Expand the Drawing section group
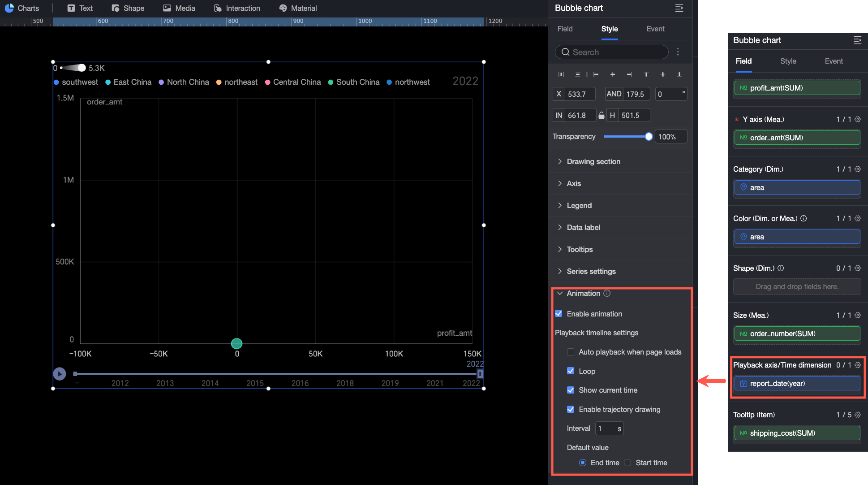Screen dimensions: 868x485 coord(593,161)
